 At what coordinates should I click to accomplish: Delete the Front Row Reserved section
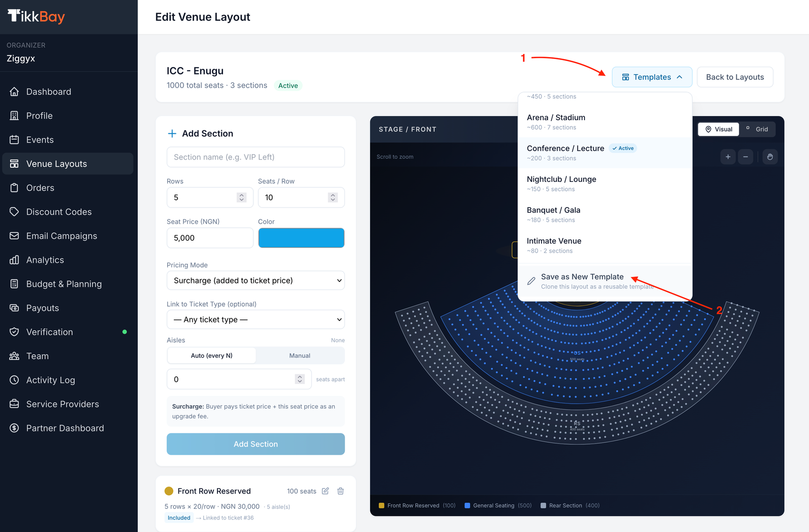coord(341,491)
